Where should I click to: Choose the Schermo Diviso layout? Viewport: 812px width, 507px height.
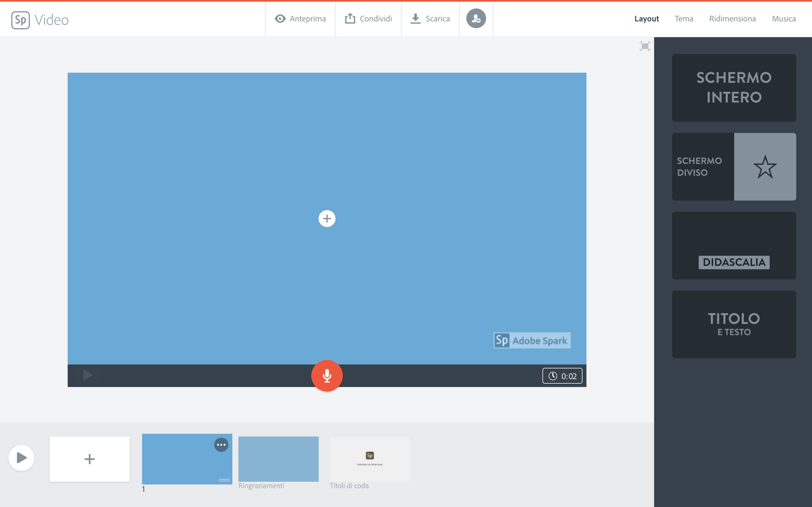pyautogui.click(x=734, y=167)
